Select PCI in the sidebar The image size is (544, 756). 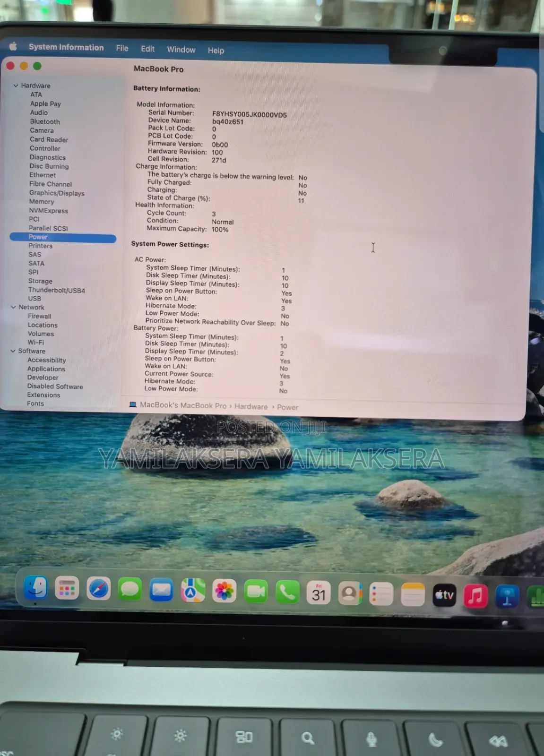(x=34, y=219)
